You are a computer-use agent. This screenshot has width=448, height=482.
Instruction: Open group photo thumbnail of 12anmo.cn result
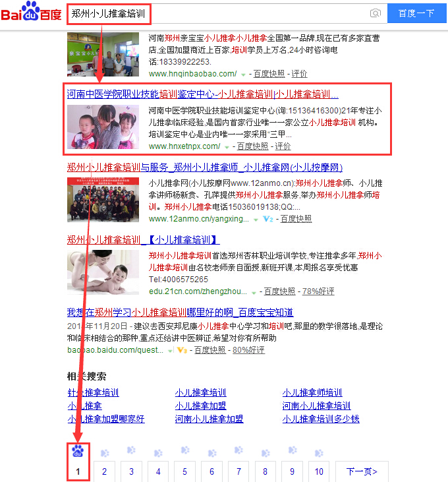(x=103, y=200)
